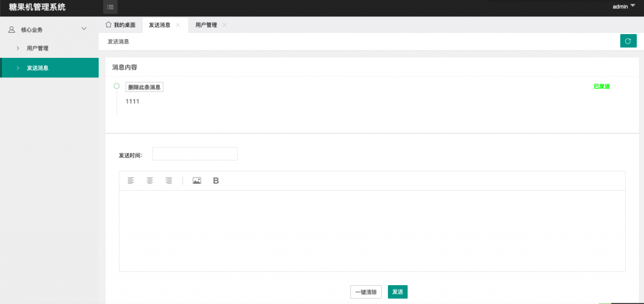Click the message text 1111
This screenshot has height=304, width=644.
pyautogui.click(x=132, y=101)
